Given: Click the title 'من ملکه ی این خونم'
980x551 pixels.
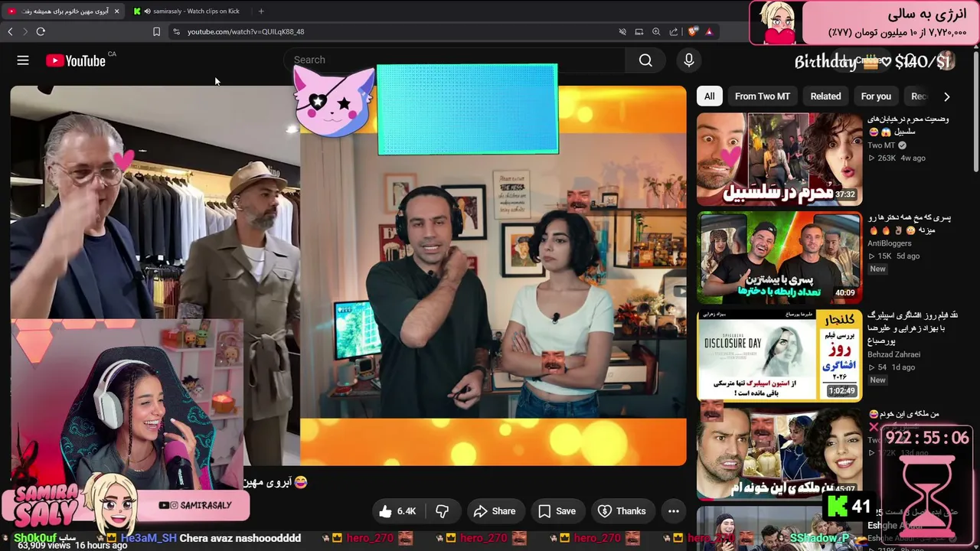Looking at the screenshot, I should (903, 414).
